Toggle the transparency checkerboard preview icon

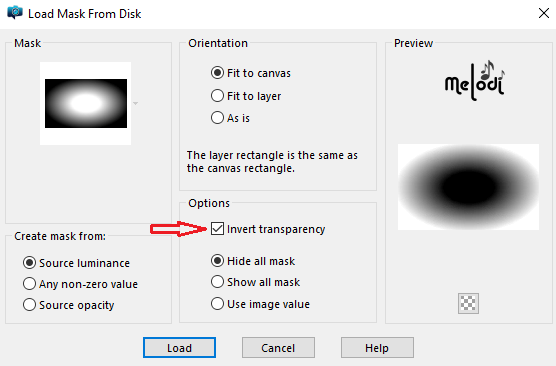[468, 303]
